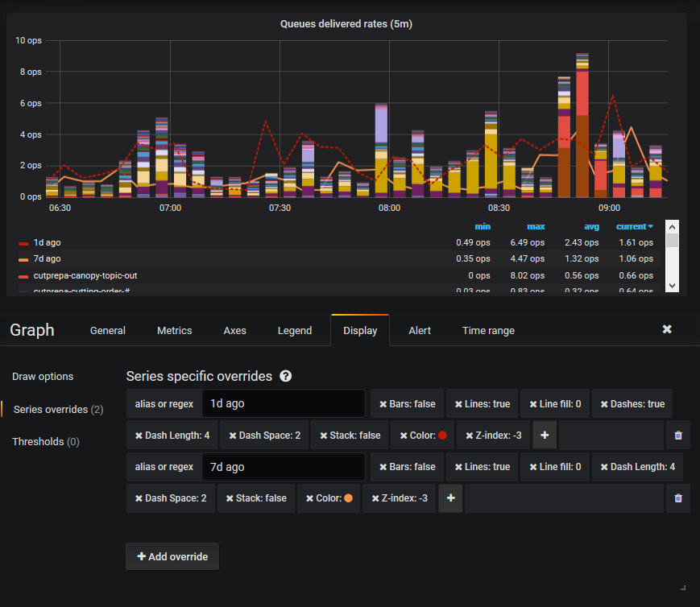Delete the first series override row

point(677,435)
